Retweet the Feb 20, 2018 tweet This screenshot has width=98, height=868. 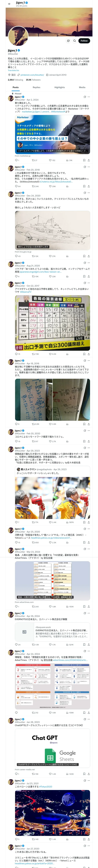point(35,186)
